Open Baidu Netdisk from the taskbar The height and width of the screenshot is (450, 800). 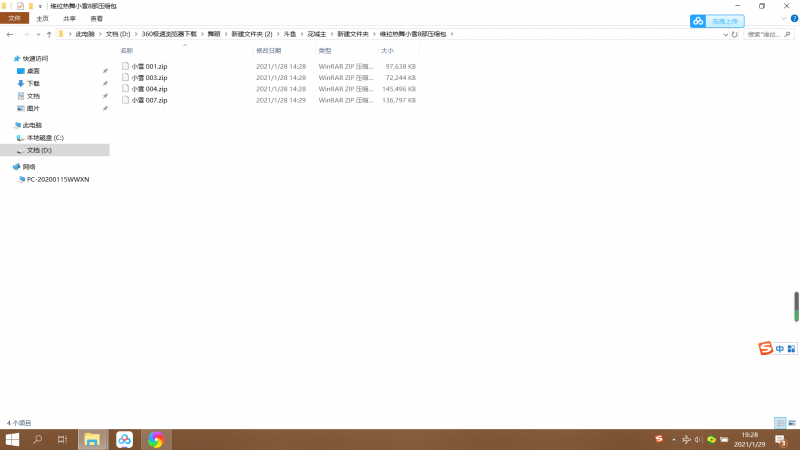(124, 439)
